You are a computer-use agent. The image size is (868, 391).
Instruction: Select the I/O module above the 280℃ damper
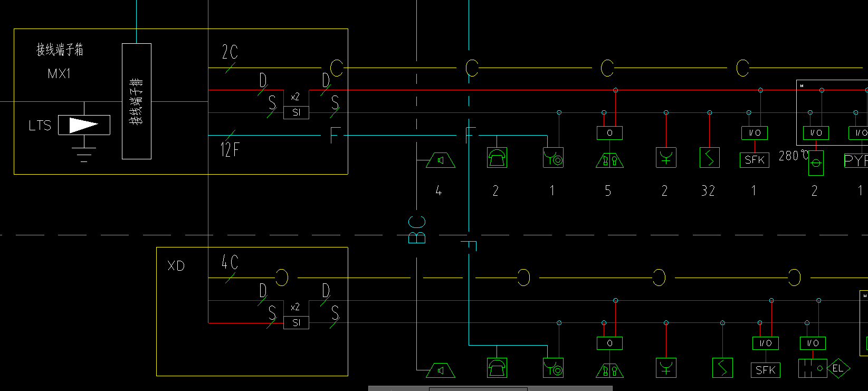pyautogui.click(x=816, y=133)
